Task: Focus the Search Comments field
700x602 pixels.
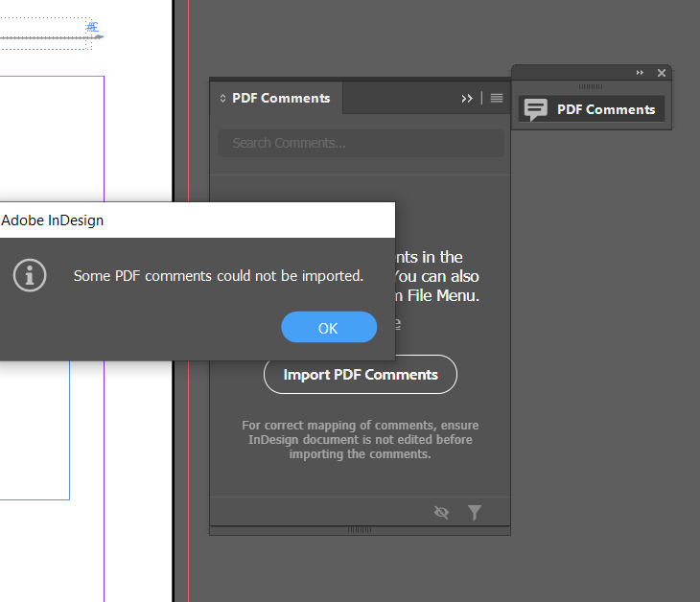Action: [361, 143]
